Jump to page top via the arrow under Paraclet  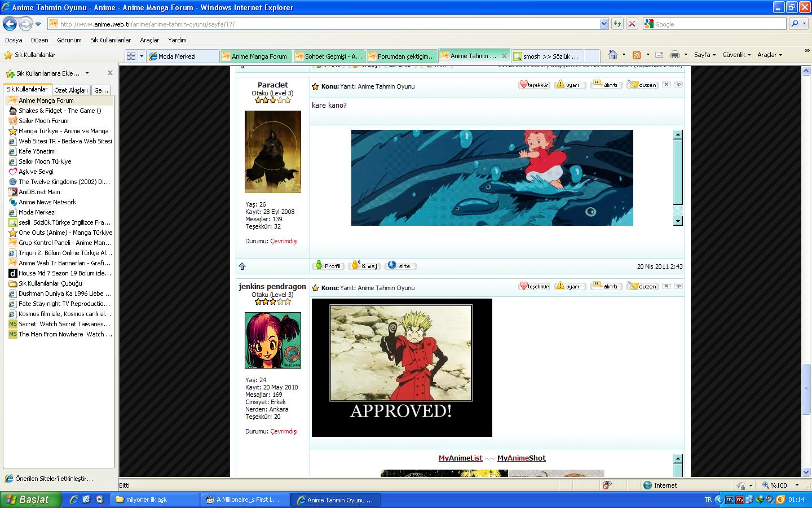(x=242, y=266)
